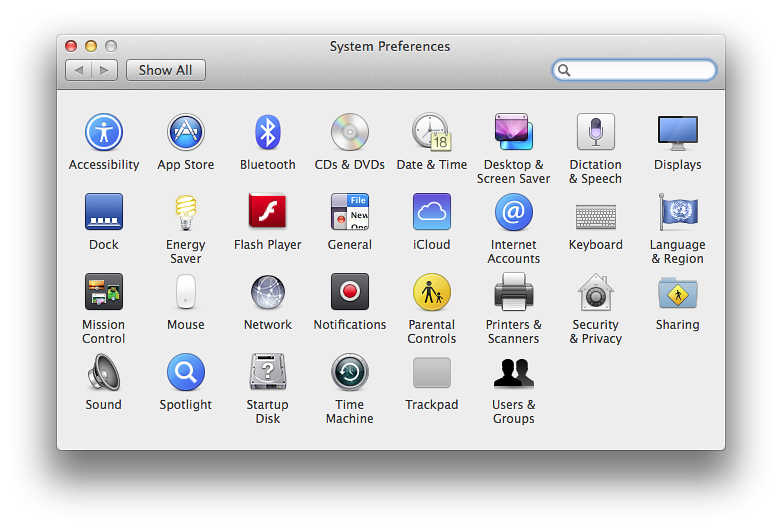782x529 pixels.
Task: Close the System Preferences window
Action: [x=71, y=46]
